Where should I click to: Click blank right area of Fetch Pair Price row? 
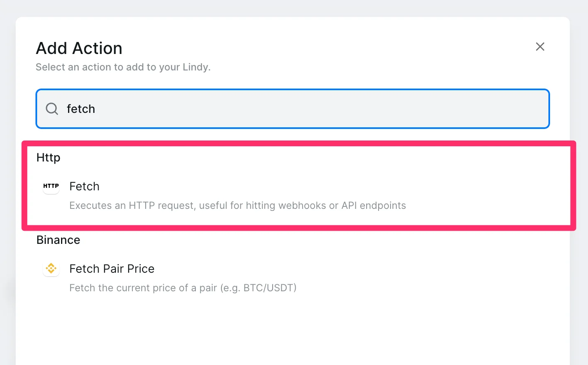454,276
